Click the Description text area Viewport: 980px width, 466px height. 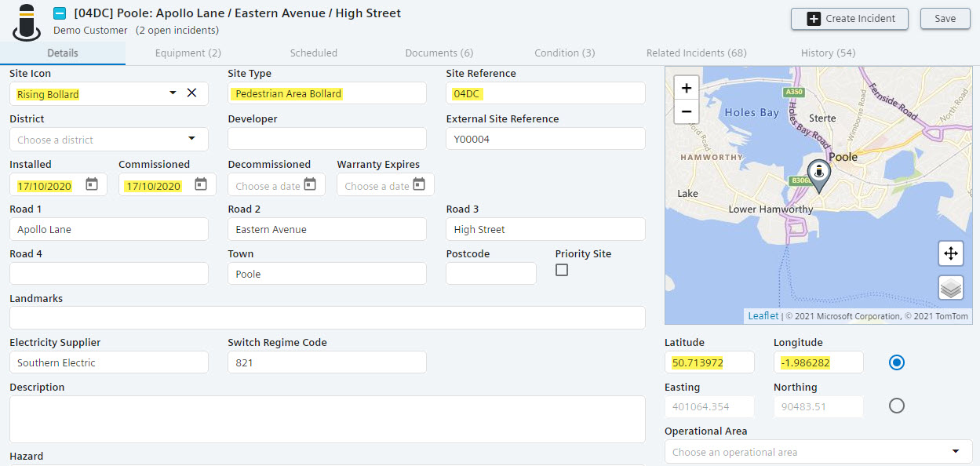(x=327, y=419)
